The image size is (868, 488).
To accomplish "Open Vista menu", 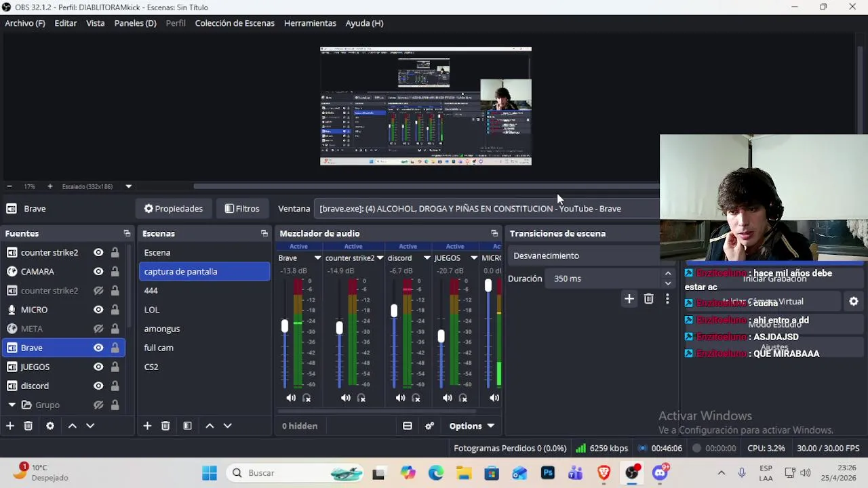I will click(x=96, y=23).
